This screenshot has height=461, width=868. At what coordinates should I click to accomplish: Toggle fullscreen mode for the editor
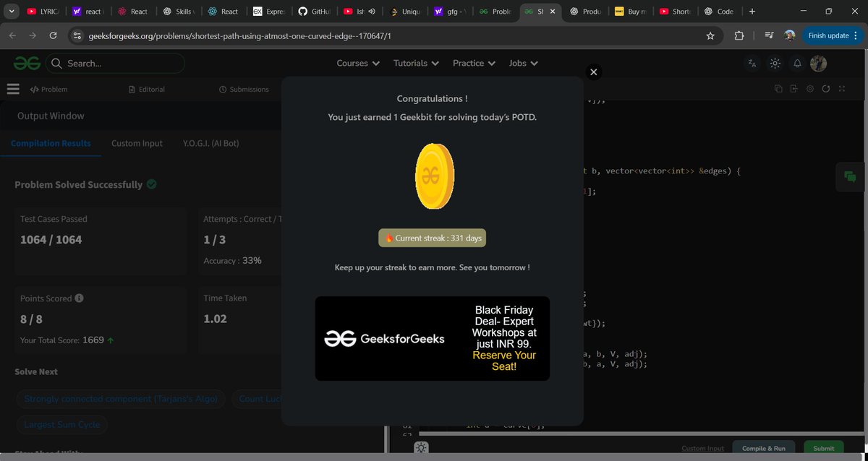pos(841,87)
